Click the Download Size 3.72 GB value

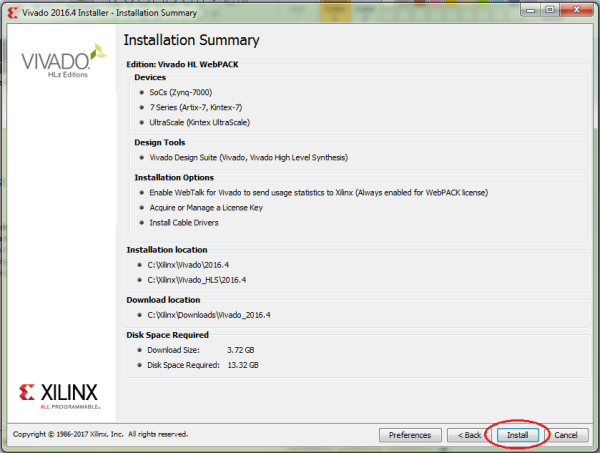241,350
